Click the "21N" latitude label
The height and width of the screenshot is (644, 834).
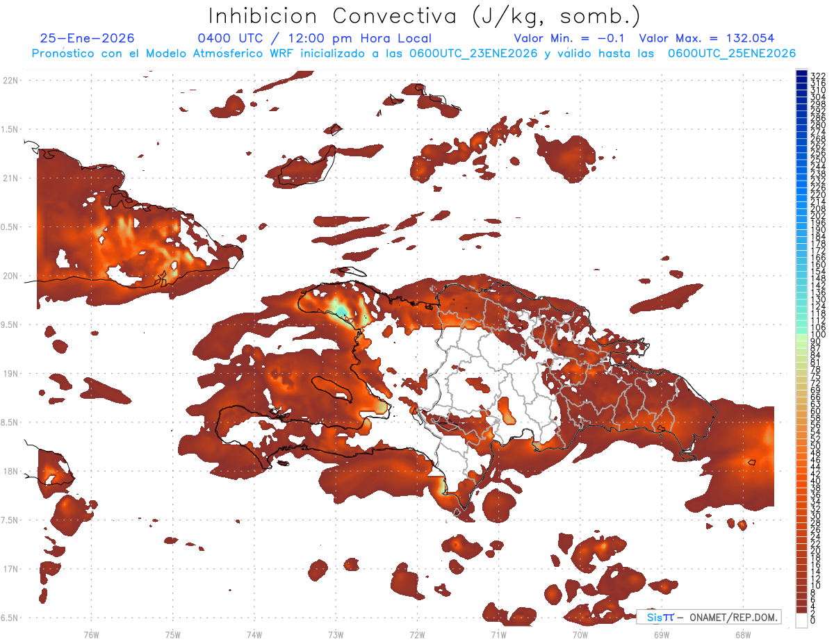(x=11, y=178)
